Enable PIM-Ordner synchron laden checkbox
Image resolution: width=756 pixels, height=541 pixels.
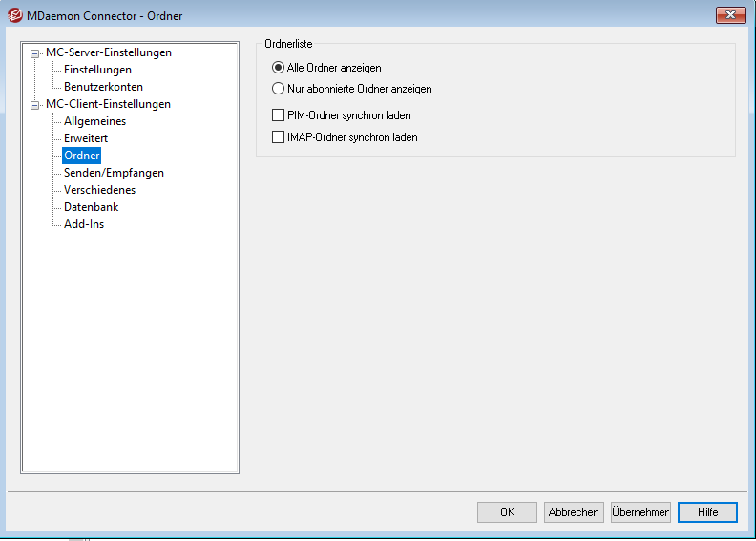279,115
